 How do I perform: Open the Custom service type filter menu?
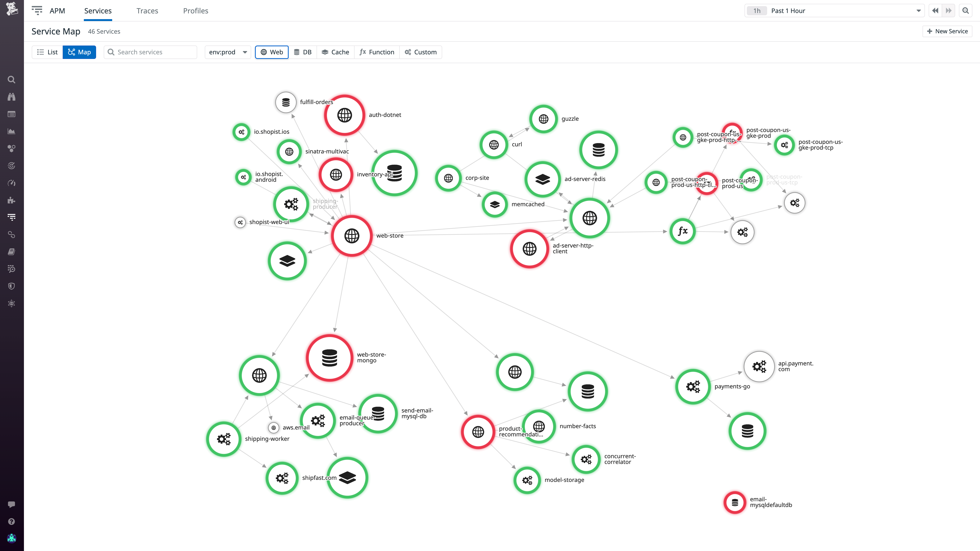pyautogui.click(x=421, y=52)
